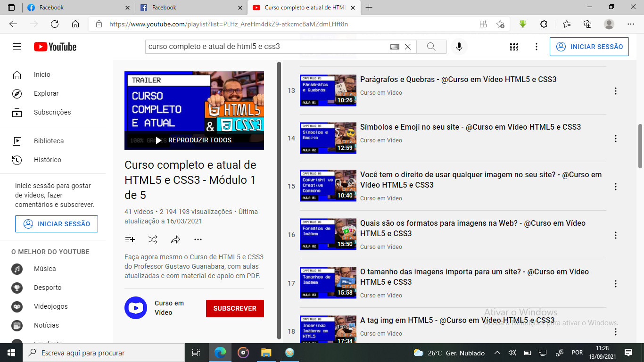644x362 pixels.
Task: Click the red SUBSCREVER button
Action: 235,308
